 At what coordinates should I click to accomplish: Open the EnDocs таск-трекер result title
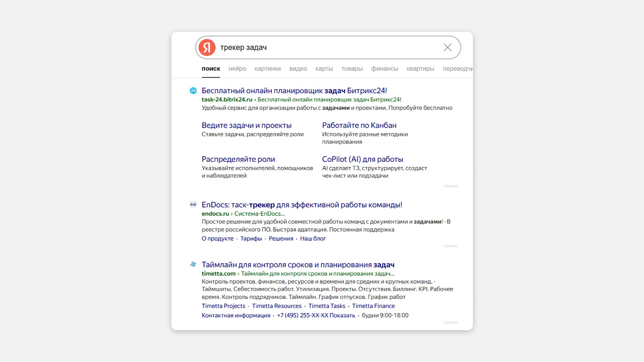[x=302, y=205]
